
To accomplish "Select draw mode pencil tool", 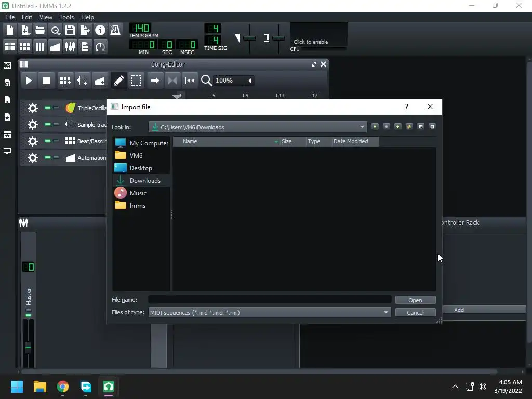I will pos(119,81).
